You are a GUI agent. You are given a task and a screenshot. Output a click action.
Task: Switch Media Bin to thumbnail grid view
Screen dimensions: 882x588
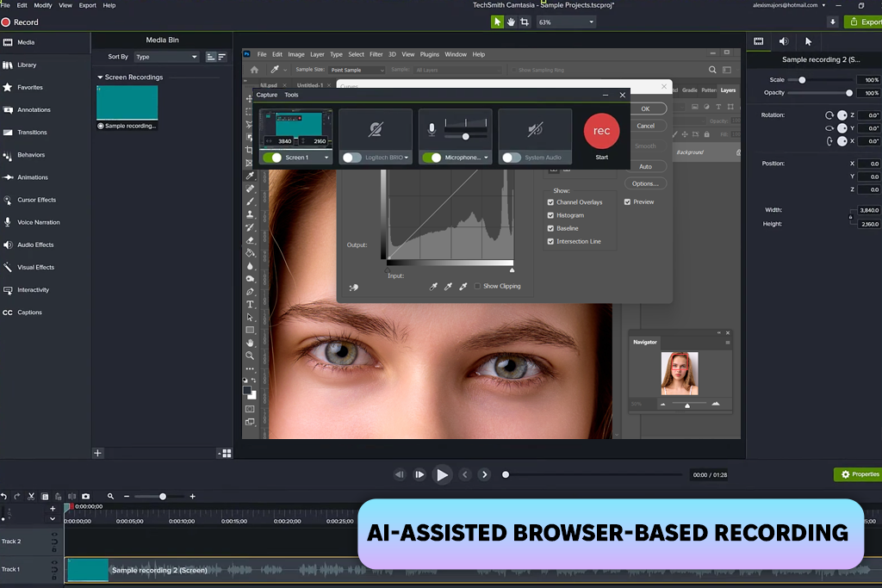227,453
